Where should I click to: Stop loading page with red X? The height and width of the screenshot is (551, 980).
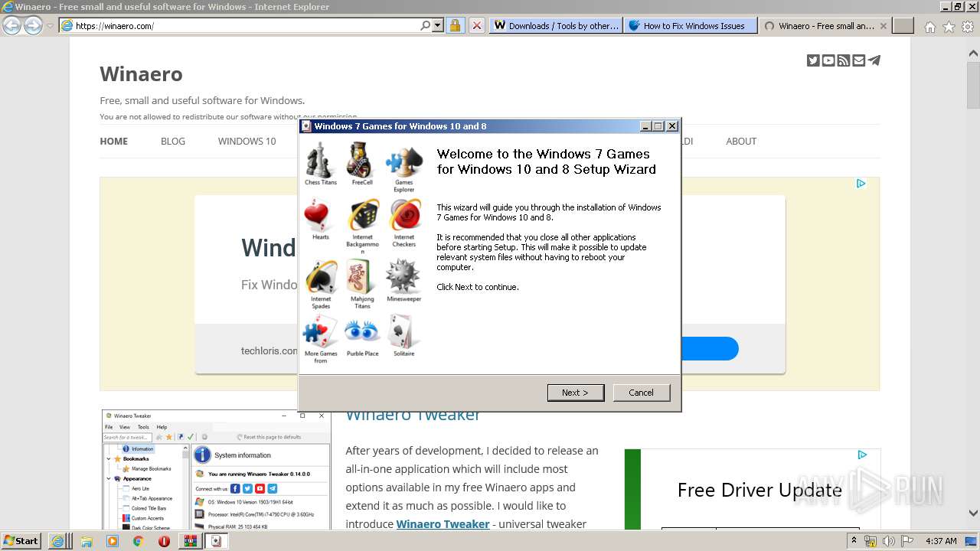point(476,25)
